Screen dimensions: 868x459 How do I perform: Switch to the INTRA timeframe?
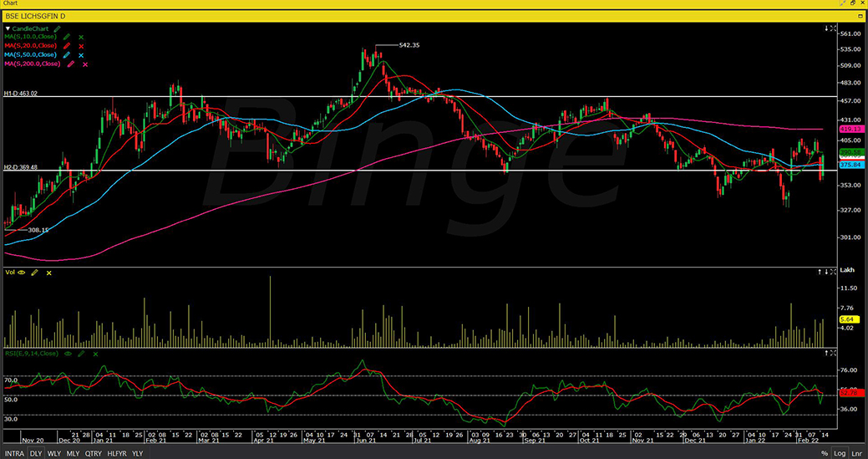14,453
